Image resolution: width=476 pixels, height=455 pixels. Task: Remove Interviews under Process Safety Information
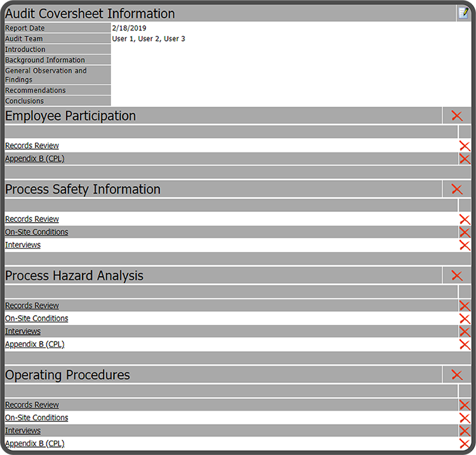click(x=465, y=246)
